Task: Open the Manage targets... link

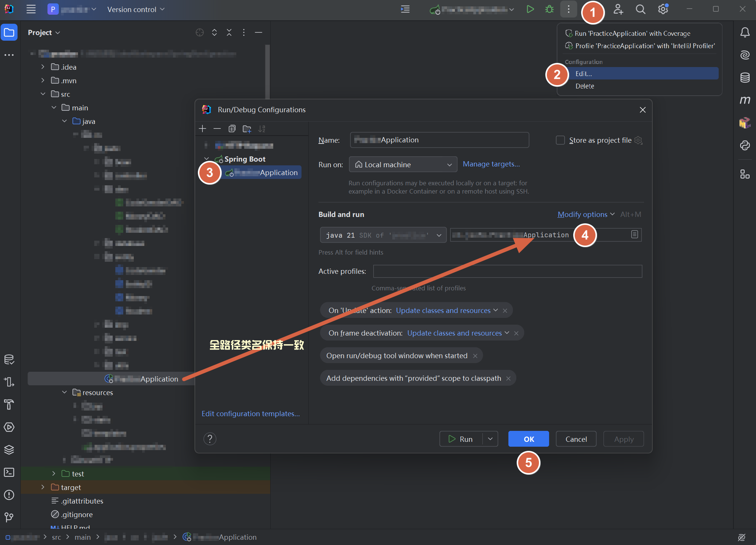Action: coord(491,164)
